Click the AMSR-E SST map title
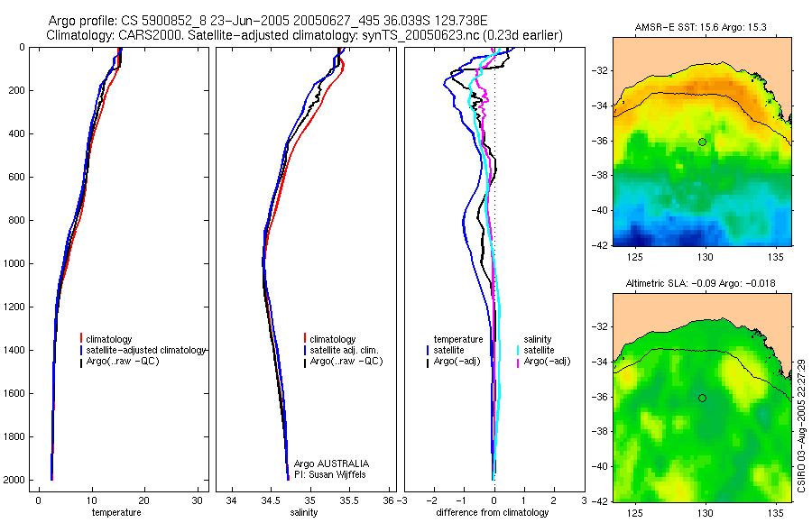The height and width of the screenshot is (523, 812). tap(701, 27)
